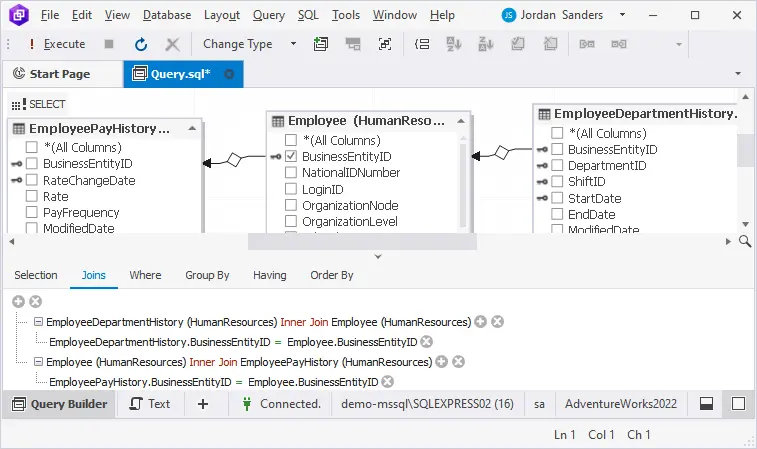Close the Query.sql tab
The height and width of the screenshot is (449, 757).
pos(229,74)
